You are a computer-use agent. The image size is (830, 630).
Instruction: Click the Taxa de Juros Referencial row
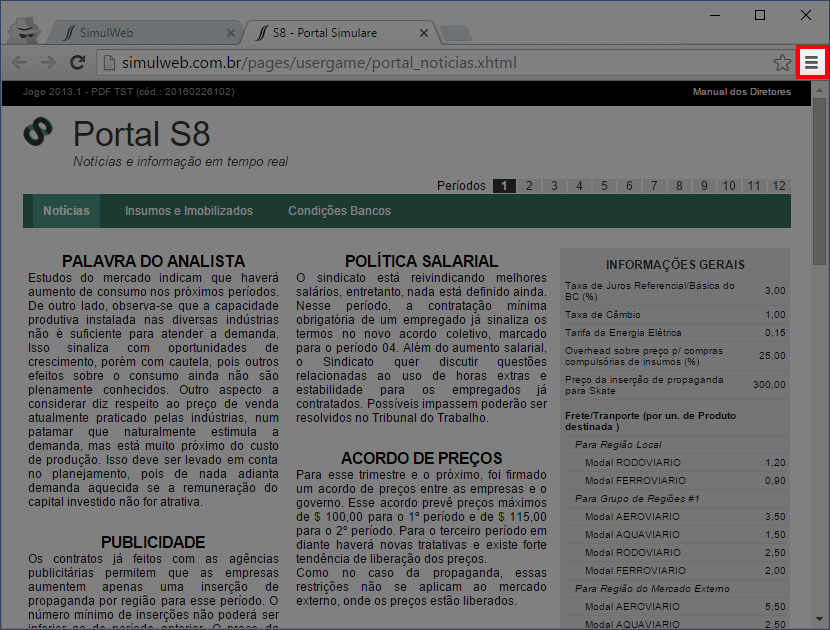point(675,291)
